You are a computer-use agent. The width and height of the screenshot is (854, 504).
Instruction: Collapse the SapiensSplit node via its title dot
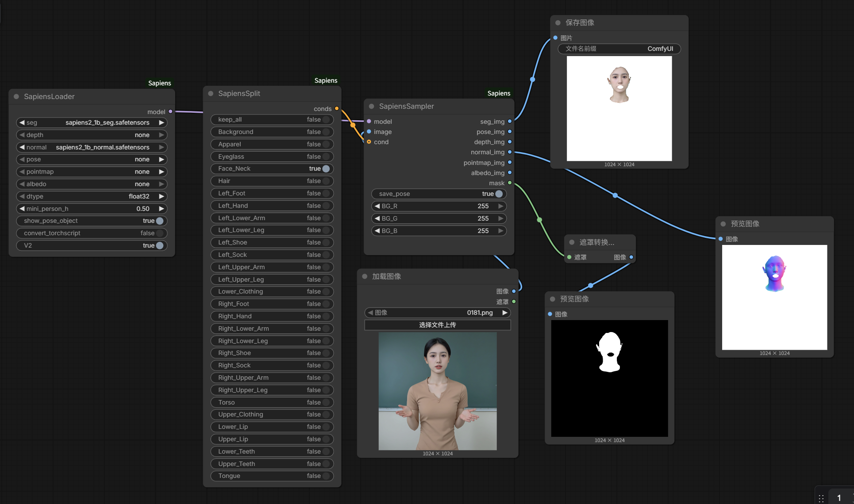tap(211, 93)
